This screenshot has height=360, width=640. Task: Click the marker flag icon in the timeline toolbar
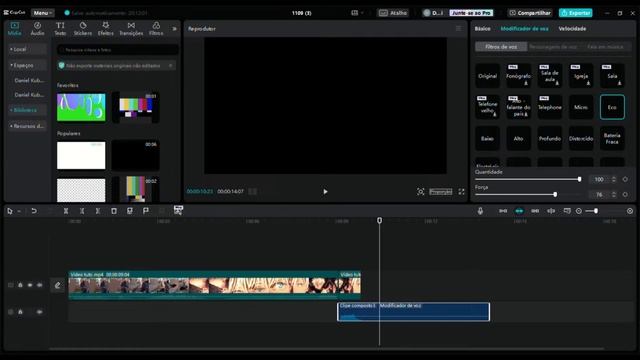(x=146, y=211)
